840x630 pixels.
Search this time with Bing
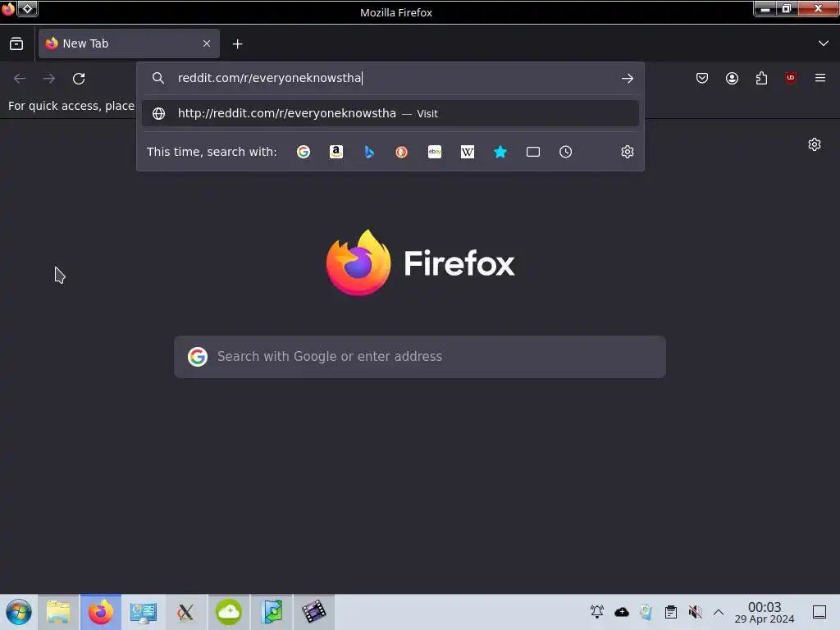[368, 152]
